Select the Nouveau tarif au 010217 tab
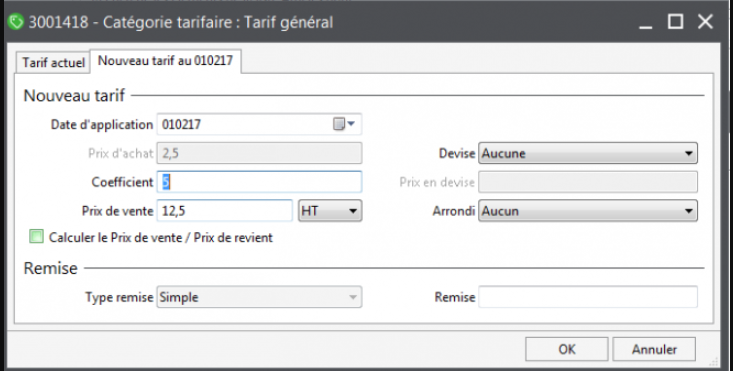Screen dimensions: 733x371 [165, 61]
